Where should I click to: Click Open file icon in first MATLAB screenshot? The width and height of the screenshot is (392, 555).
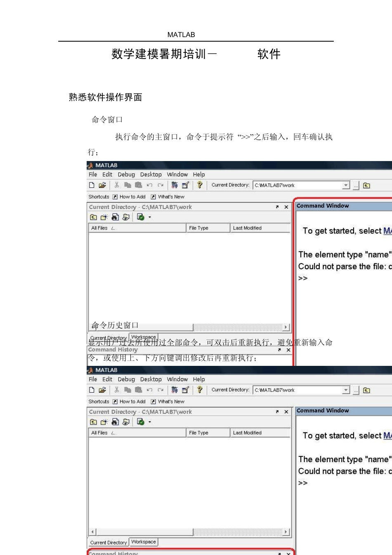tap(102, 185)
